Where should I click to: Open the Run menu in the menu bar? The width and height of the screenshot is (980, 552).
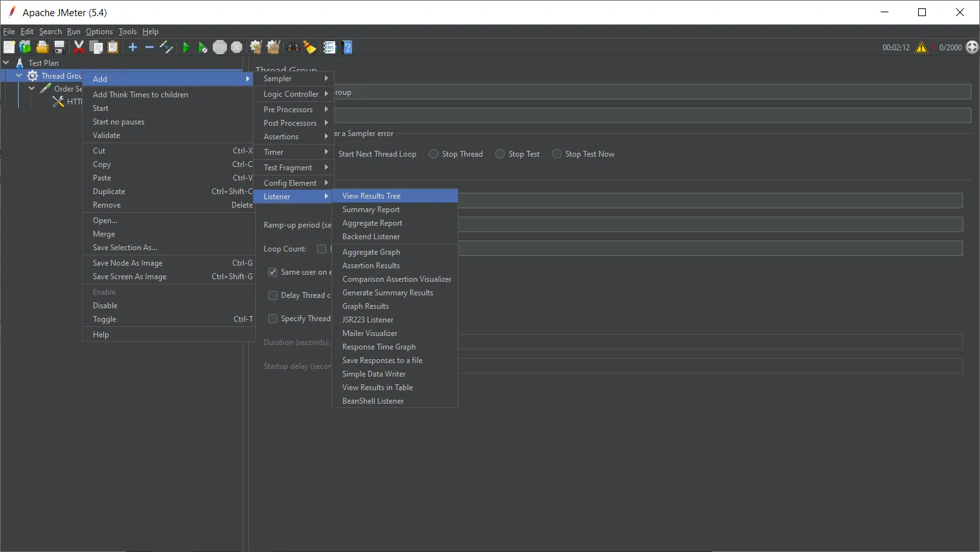[x=73, y=32]
